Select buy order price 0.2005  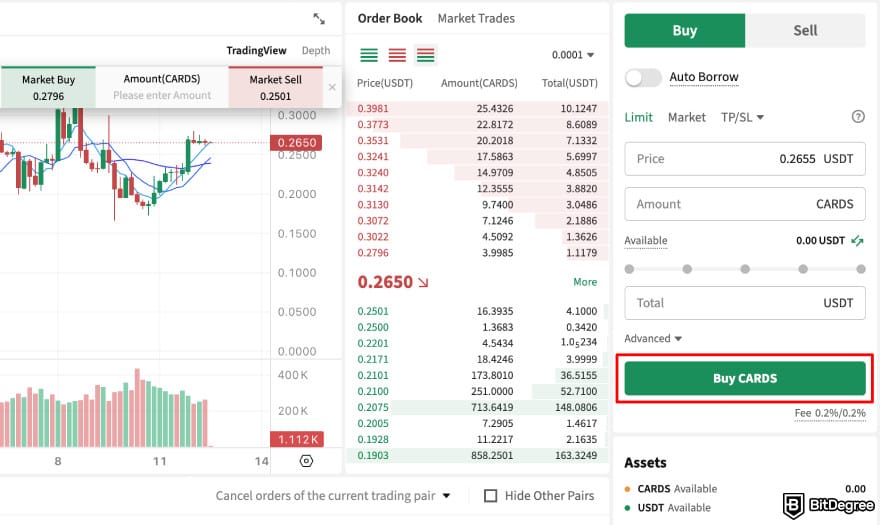tap(373, 423)
